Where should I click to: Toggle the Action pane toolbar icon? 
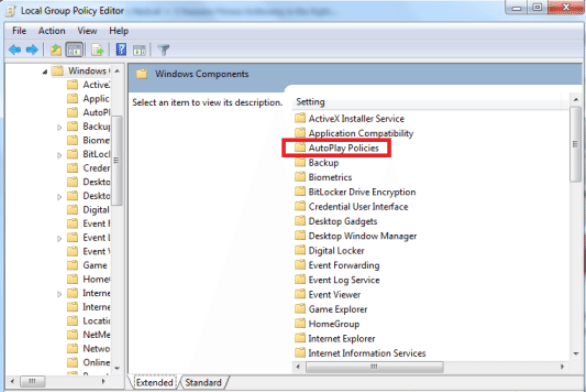click(x=139, y=50)
